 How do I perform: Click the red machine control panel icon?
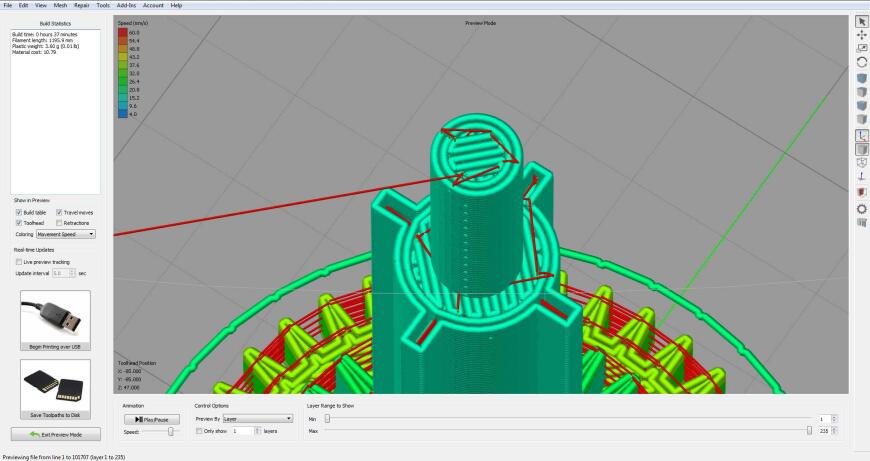[861, 192]
